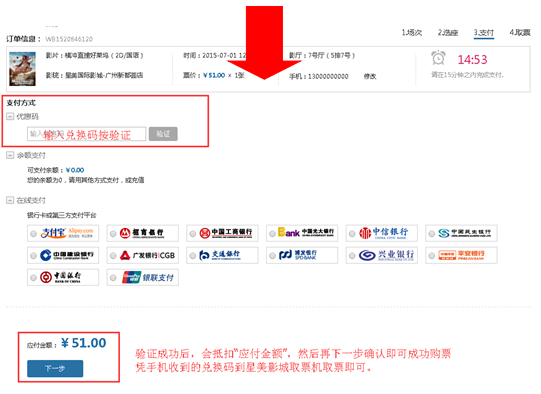Collapse the 优惠码 coupon code section
Viewport: 541px width, 394px height.
click(x=10, y=117)
